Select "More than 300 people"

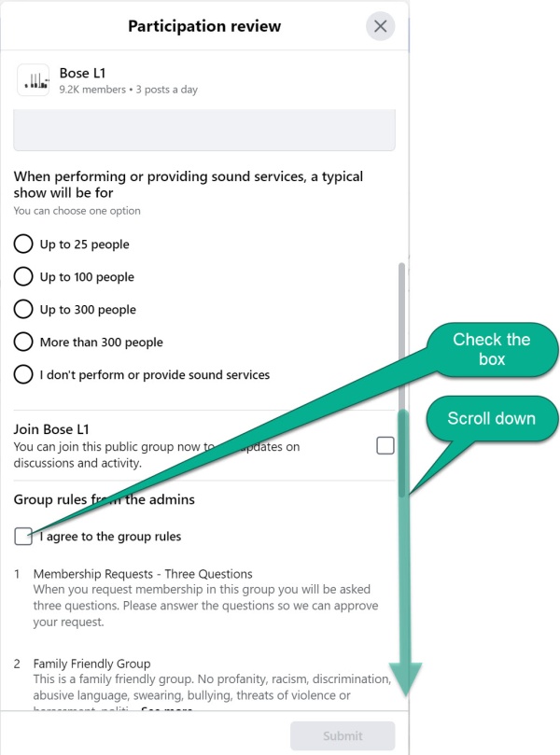pyautogui.click(x=23, y=343)
